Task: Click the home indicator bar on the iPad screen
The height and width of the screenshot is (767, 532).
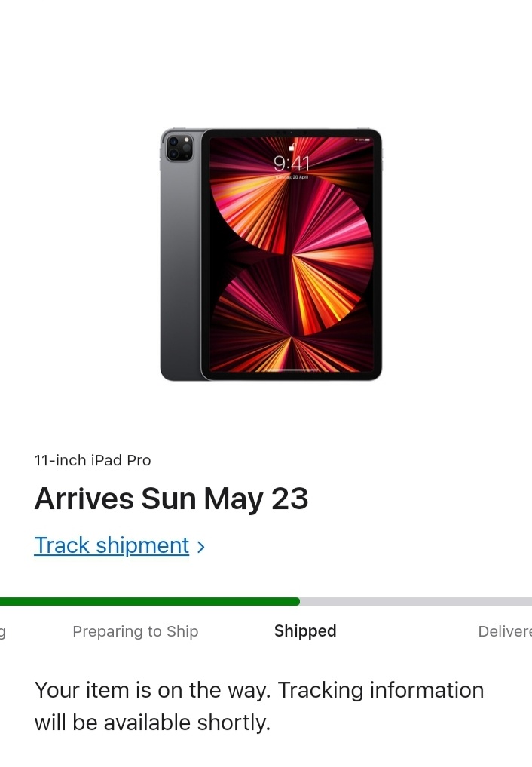Action: tap(292, 370)
